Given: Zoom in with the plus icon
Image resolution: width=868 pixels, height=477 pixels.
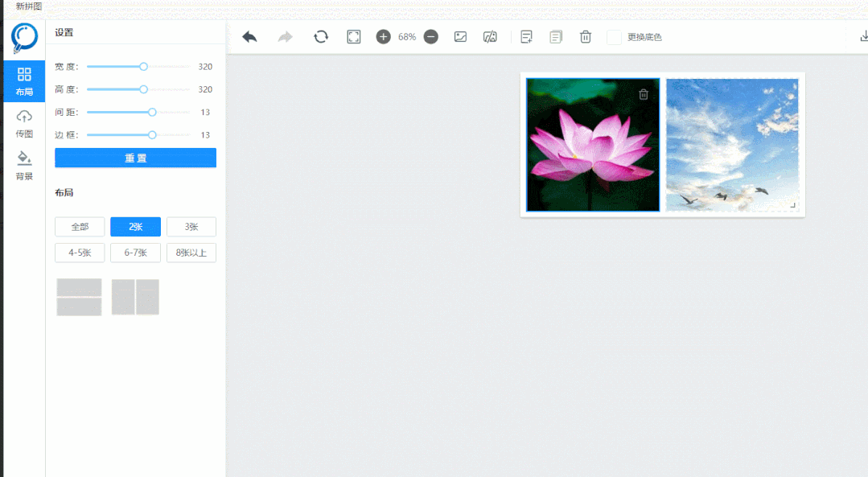Looking at the screenshot, I should coord(383,37).
